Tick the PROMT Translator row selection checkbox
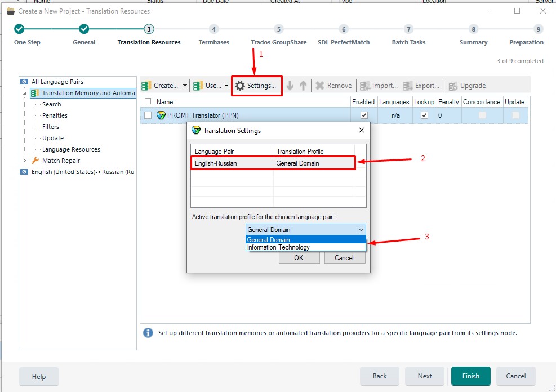This screenshot has height=392, width=556. (148, 115)
